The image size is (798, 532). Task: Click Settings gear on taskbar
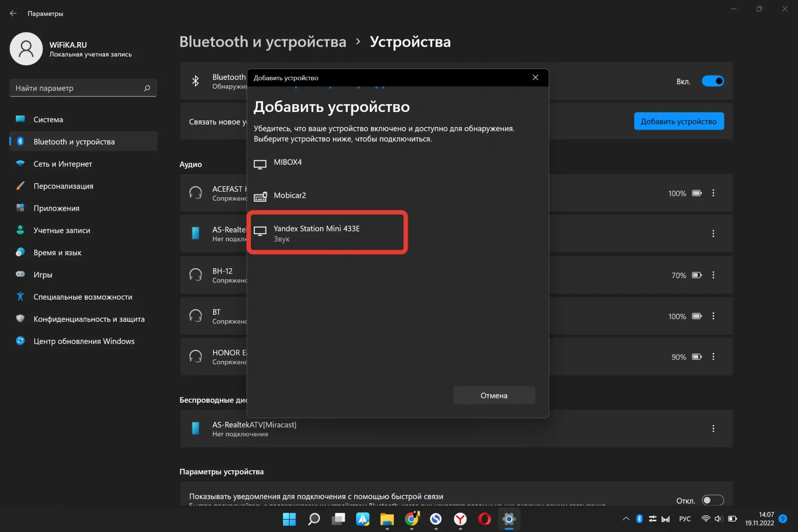509,519
